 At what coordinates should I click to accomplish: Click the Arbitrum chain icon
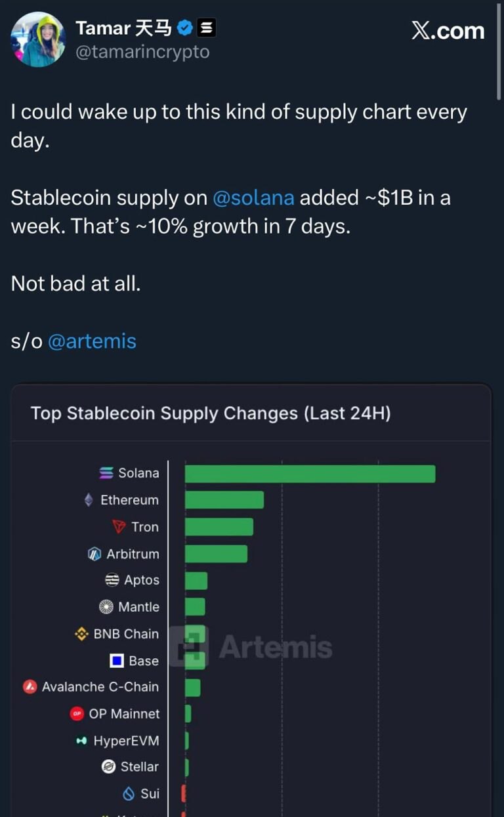94,554
